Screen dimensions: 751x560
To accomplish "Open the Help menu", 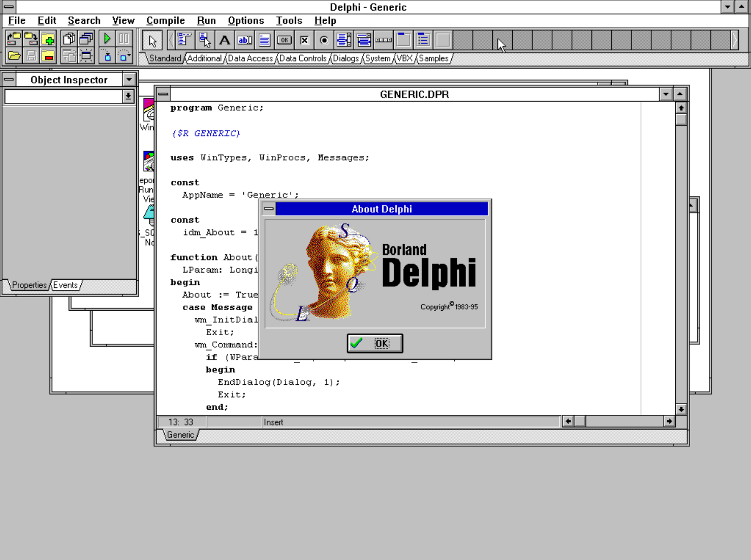I will (x=325, y=21).
